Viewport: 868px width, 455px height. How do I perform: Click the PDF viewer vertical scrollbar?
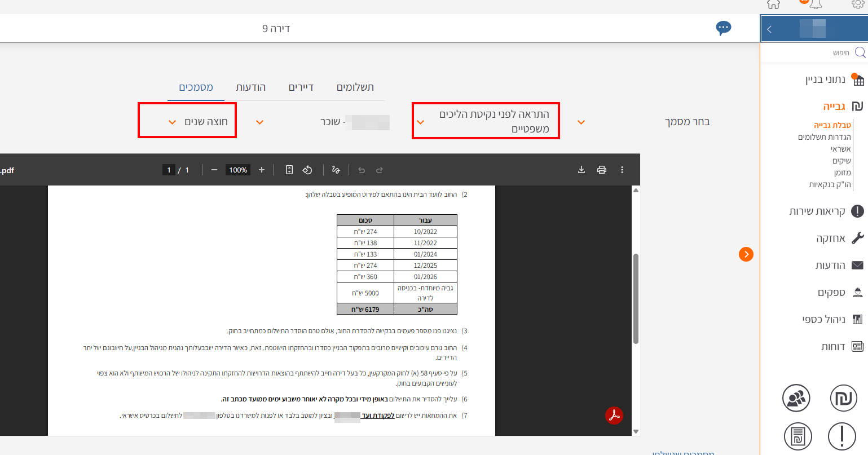click(636, 299)
